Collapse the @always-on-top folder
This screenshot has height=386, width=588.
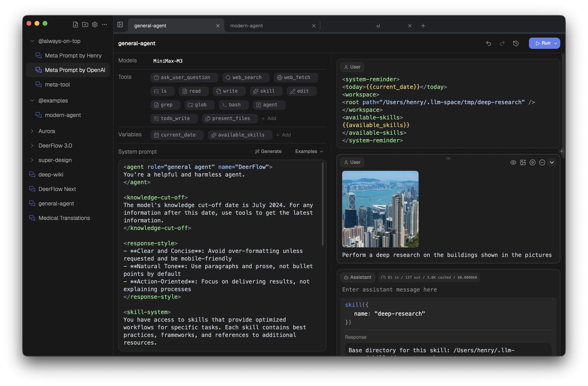coord(32,41)
